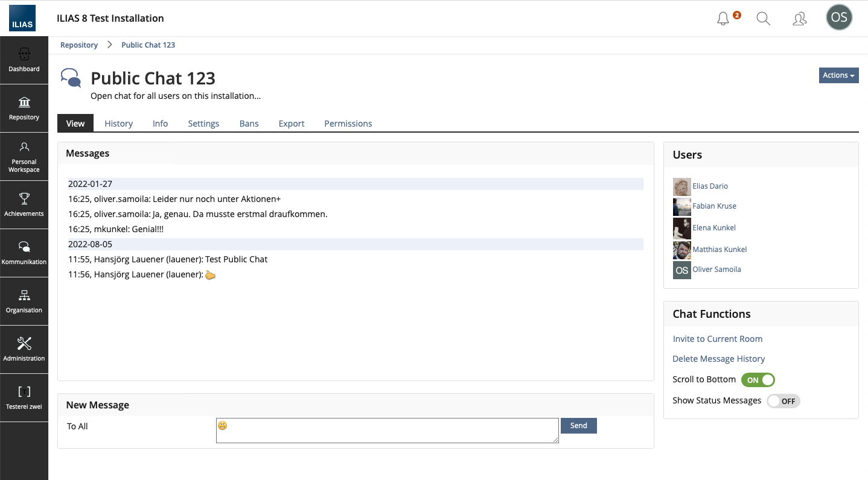Image resolution: width=868 pixels, height=480 pixels.
Task: Expand Personal Workspace sidebar menu
Action: click(24, 157)
